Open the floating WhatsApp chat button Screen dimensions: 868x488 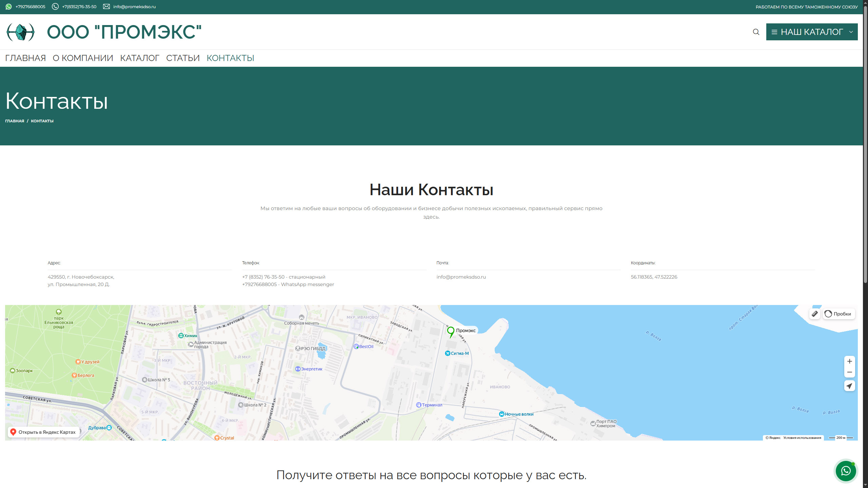coord(846,471)
